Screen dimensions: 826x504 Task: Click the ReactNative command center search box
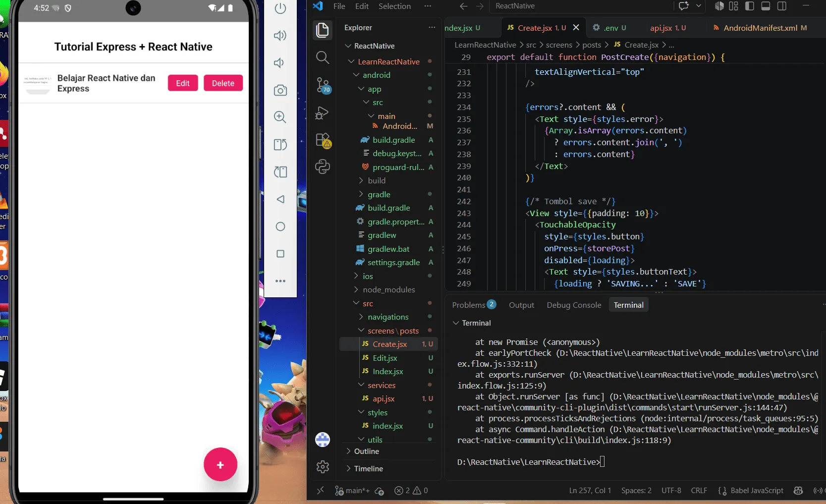click(581, 6)
